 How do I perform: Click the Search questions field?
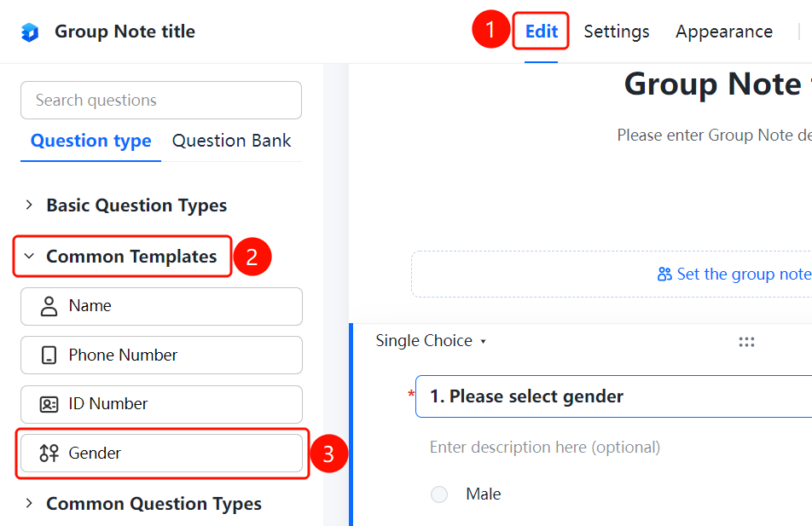pyautogui.click(x=161, y=100)
